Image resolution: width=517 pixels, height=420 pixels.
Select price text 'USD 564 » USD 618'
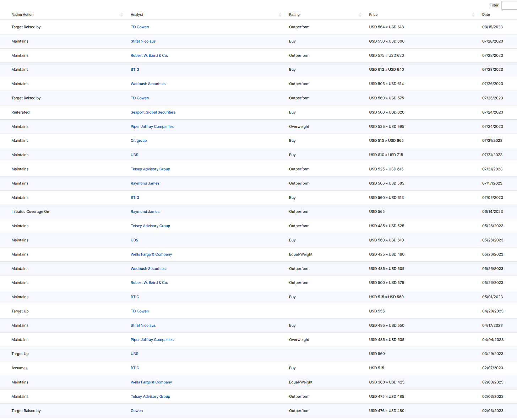coord(386,27)
